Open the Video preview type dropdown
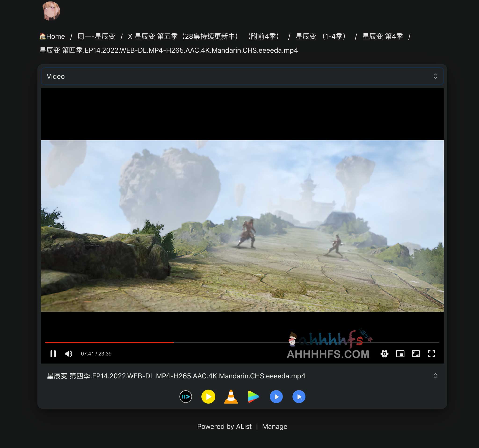 [242, 76]
